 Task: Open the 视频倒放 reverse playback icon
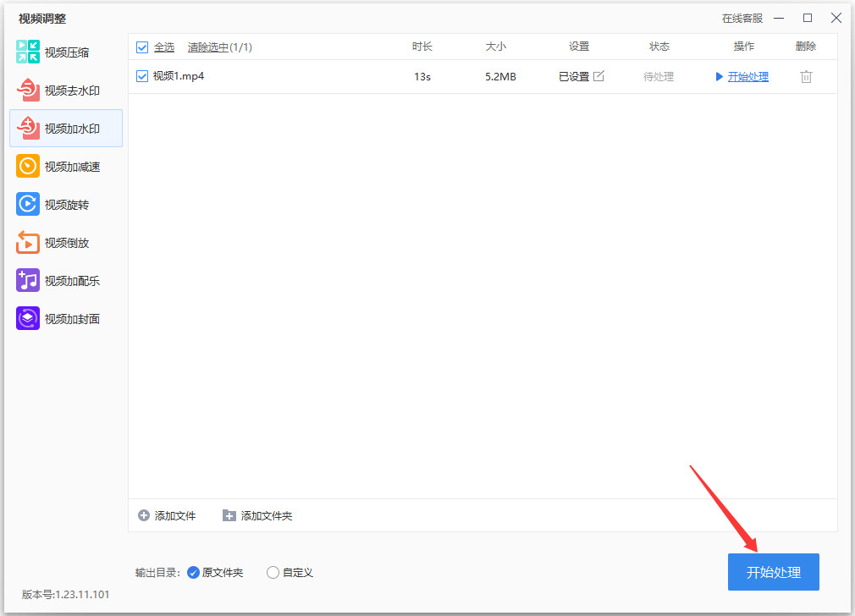pos(28,243)
